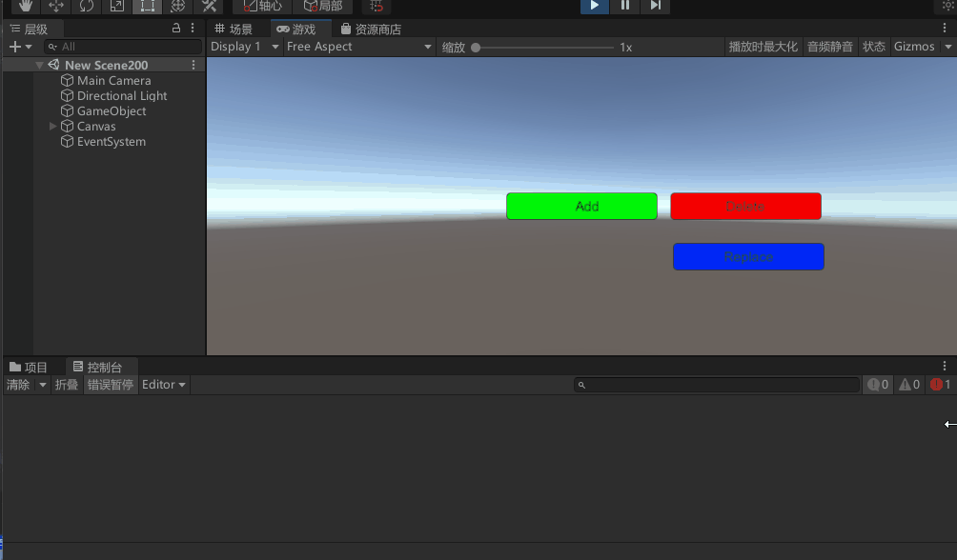Select the combined Transform tool
The image size is (957, 560).
pos(177,6)
